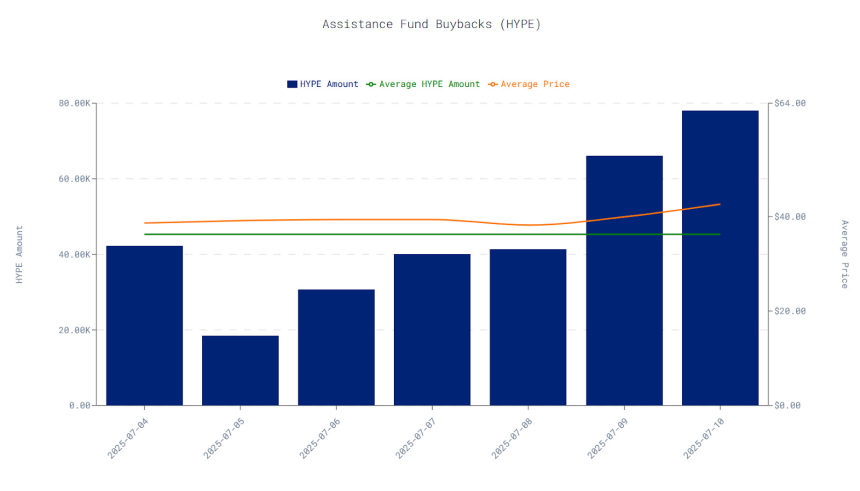860x491 pixels.
Task: Click the Assistance Fund Buybacks (HYPE) title
Action: click(x=432, y=24)
